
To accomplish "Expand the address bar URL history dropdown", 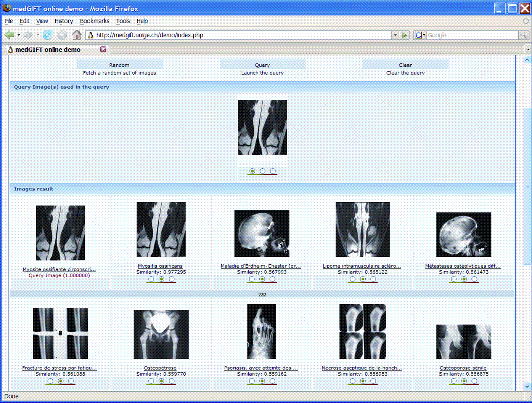I will point(395,35).
